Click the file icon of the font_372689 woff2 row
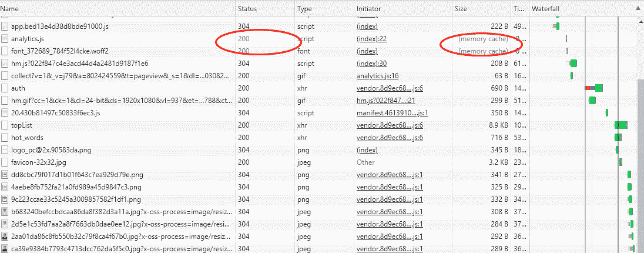The image size is (644, 253). point(5,51)
